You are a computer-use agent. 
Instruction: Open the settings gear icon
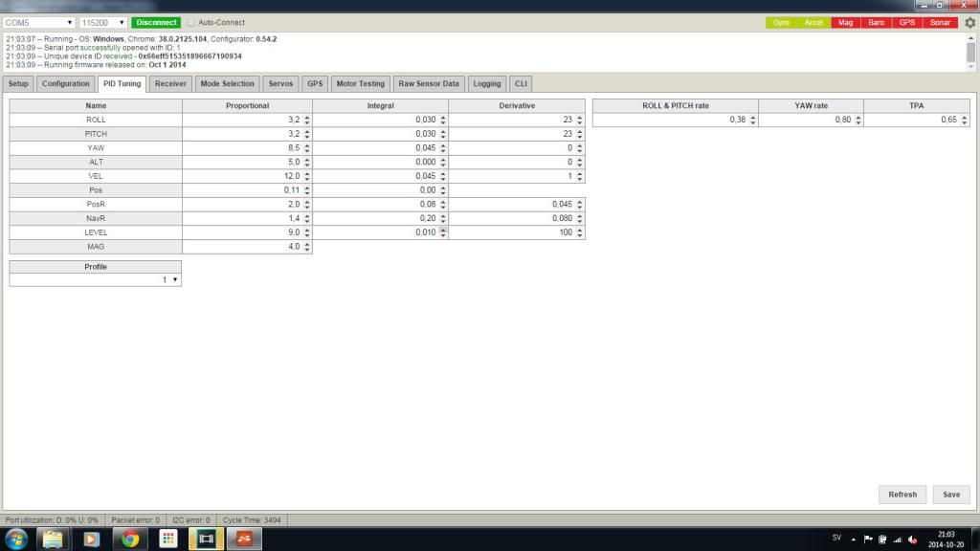click(x=970, y=23)
